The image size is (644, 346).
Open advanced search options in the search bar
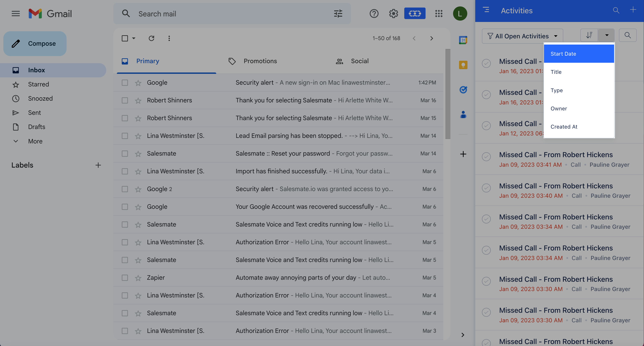click(x=338, y=14)
